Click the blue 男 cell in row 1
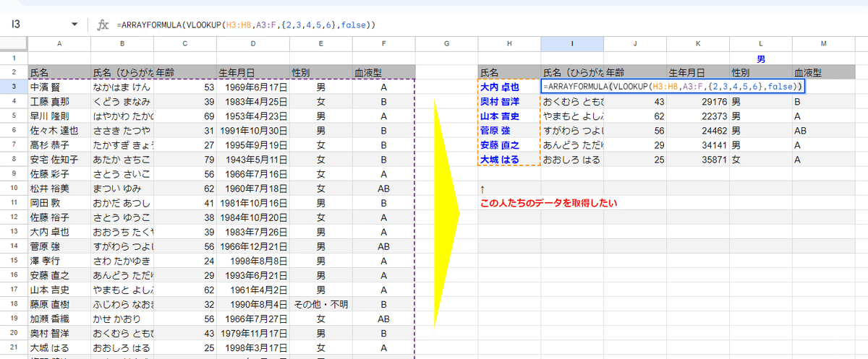The height and width of the screenshot is (359, 868). pos(761,58)
